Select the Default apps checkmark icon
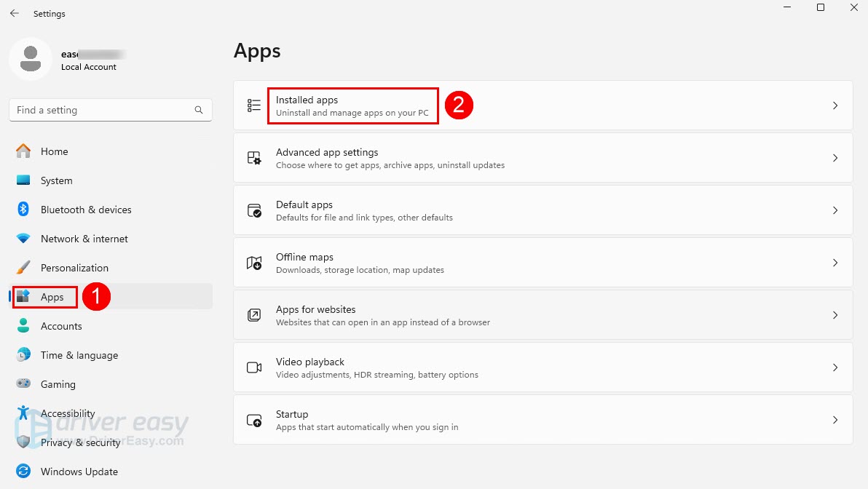868x489 pixels. (253, 210)
